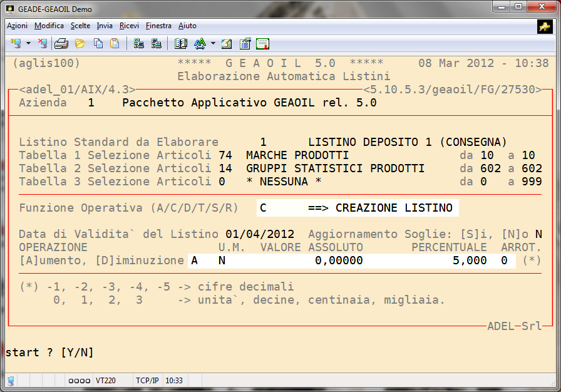Viewport: 561px width, 392px height.
Task: Open the new connection dropdown arrow
Action: [x=28, y=44]
